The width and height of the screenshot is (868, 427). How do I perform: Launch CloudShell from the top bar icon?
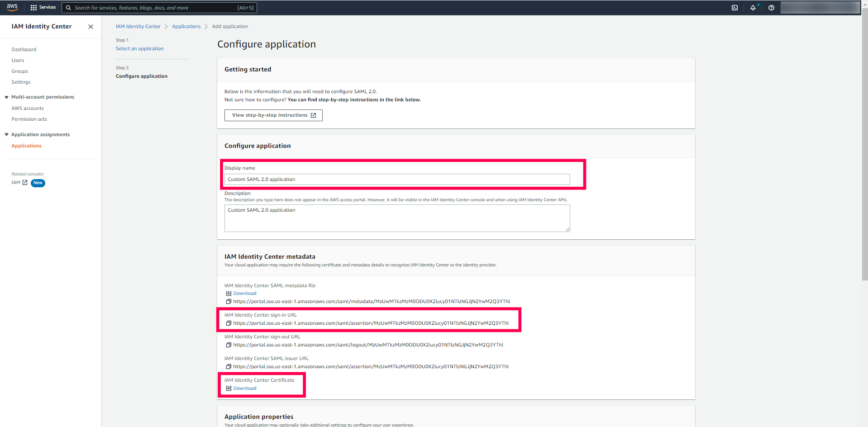734,8
